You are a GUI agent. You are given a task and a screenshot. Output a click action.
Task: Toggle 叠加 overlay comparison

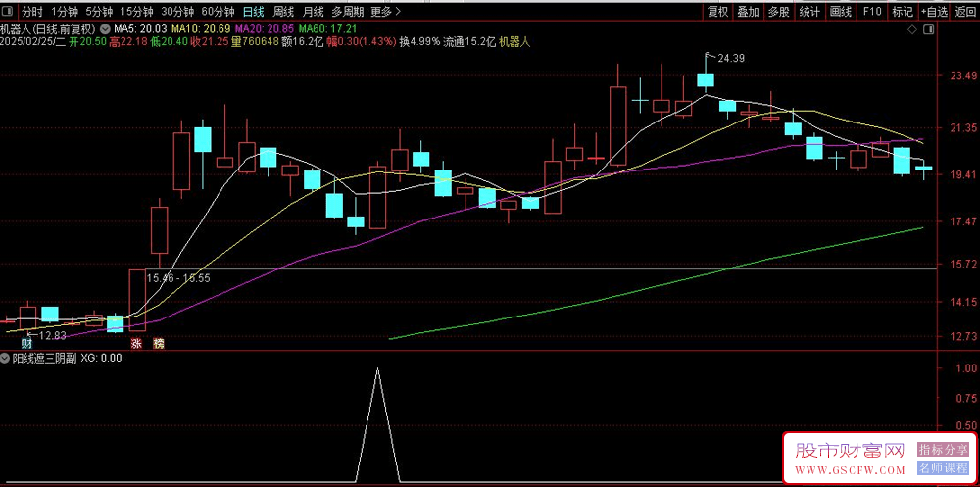coord(748,12)
